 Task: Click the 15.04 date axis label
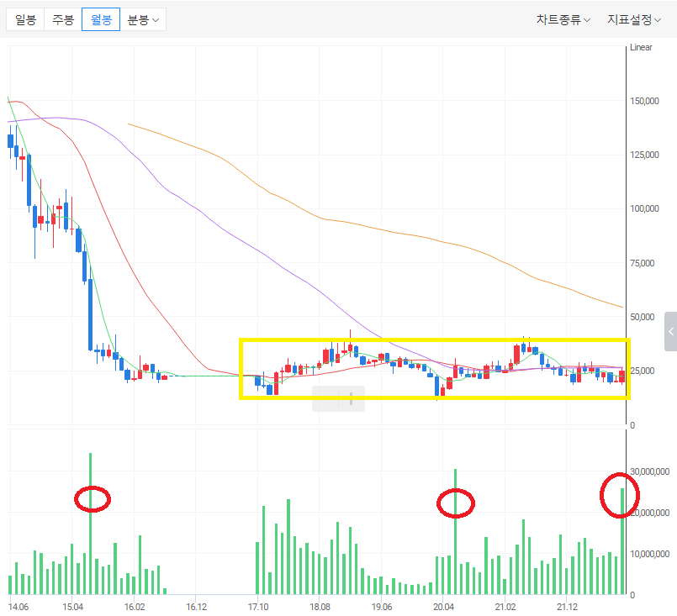coord(72,607)
